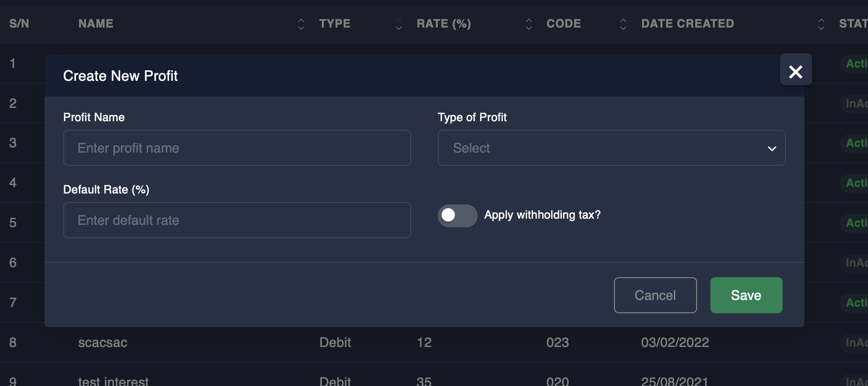Focus the Profit Name input field

click(x=237, y=148)
